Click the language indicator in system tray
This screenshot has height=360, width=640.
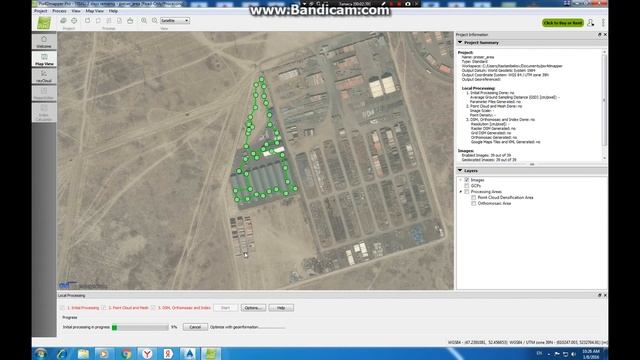[x=539, y=353]
